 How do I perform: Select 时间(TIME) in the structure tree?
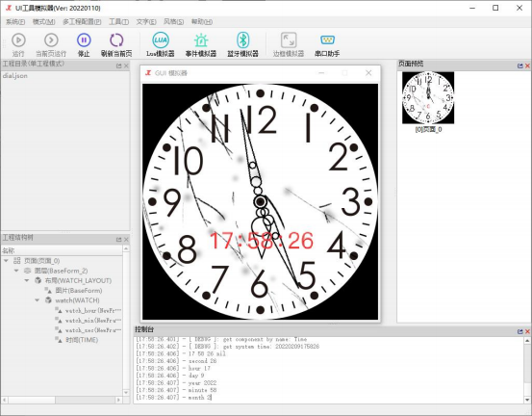coord(82,340)
